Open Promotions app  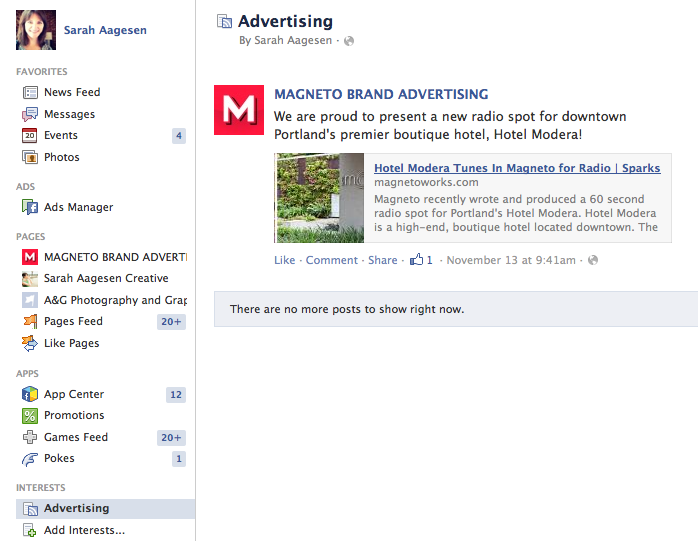74,415
